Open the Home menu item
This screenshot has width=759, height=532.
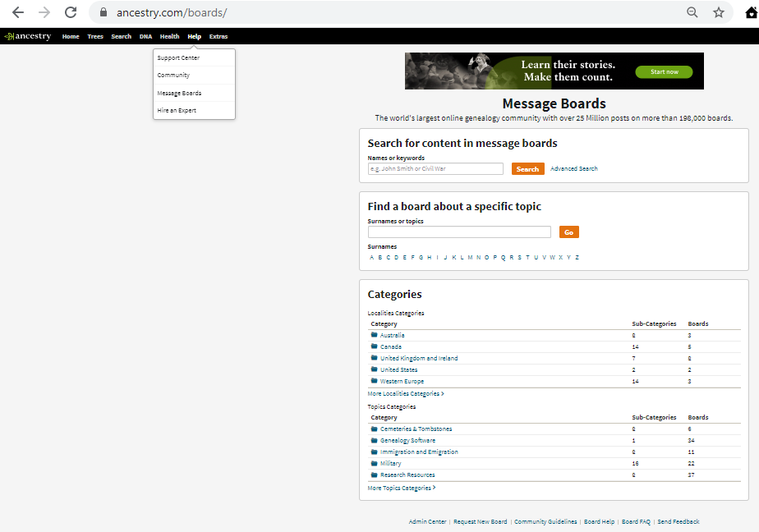pyautogui.click(x=71, y=36)
